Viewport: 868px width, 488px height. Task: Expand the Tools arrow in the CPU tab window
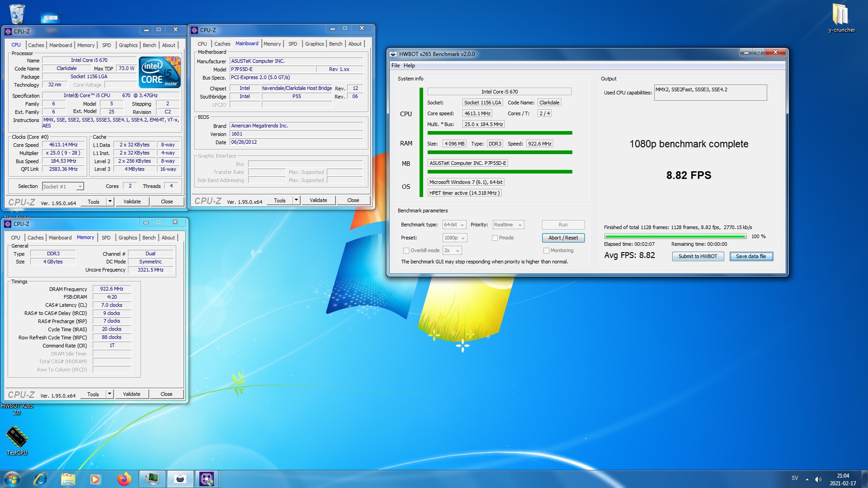tap(110, 202)
